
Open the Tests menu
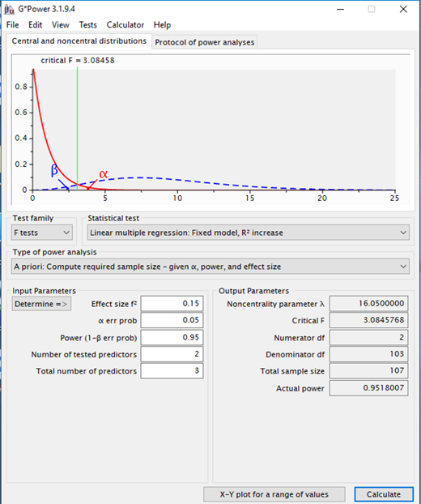coord(88,25)
